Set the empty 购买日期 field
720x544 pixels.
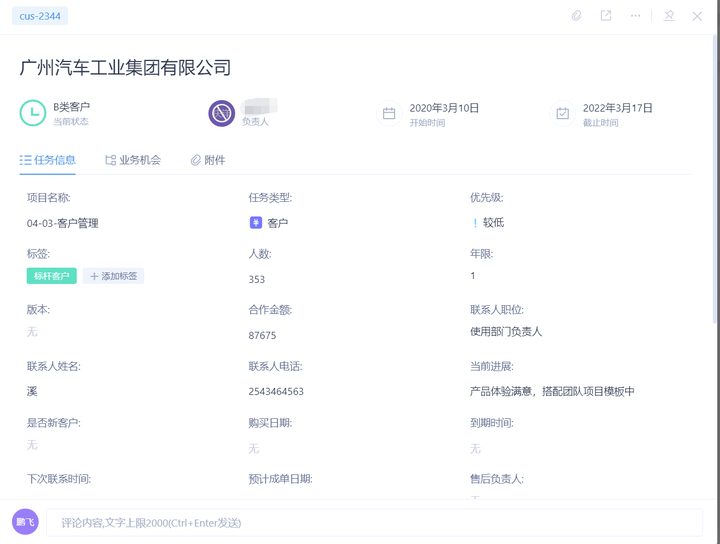tap(254, 449)
